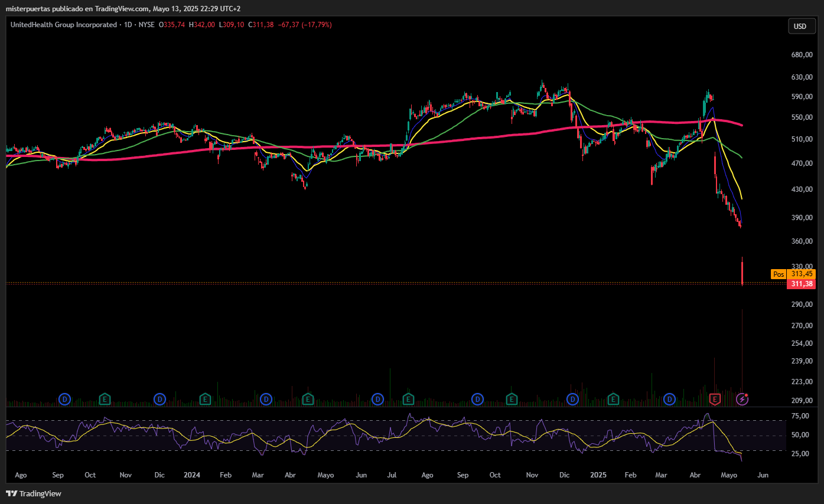Viewport: 824px width, 504px height.
Task: Select the dividend marker at December 2024
Action: pos(572,400)
